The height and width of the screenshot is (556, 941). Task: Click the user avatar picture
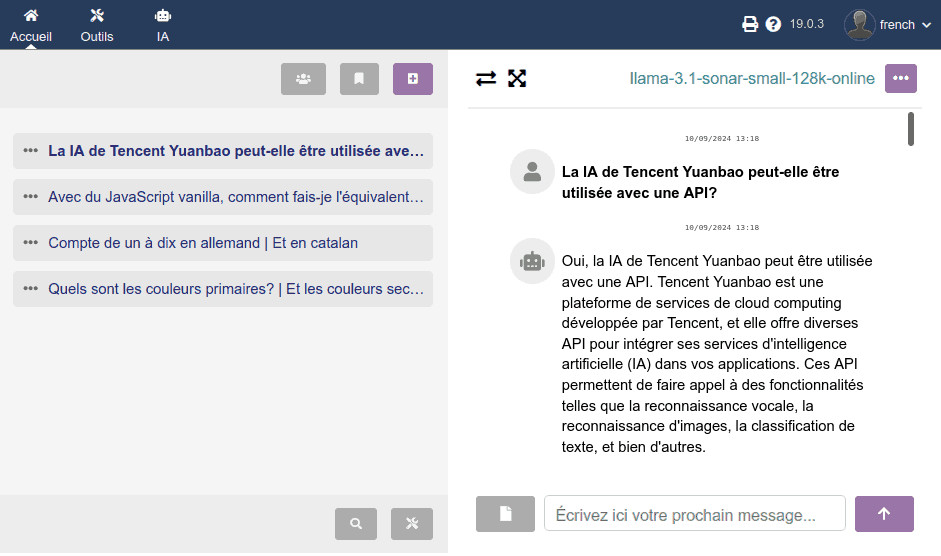(x=859, y=25)
